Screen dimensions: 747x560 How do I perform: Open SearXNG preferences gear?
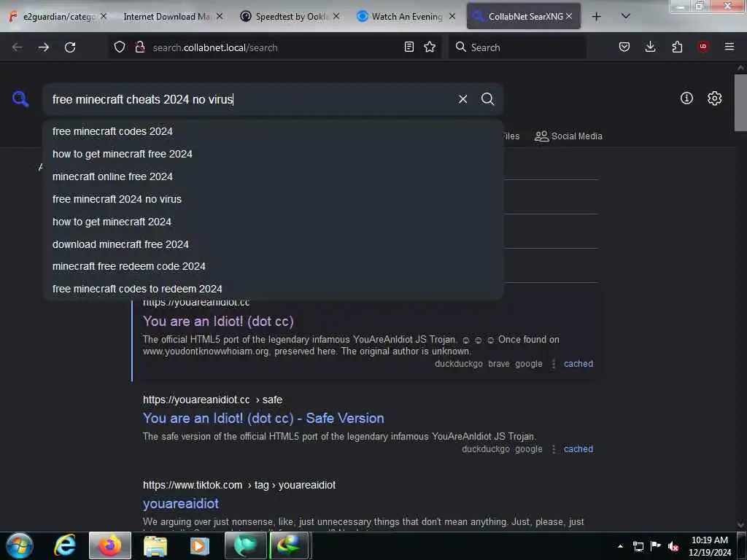714,98
